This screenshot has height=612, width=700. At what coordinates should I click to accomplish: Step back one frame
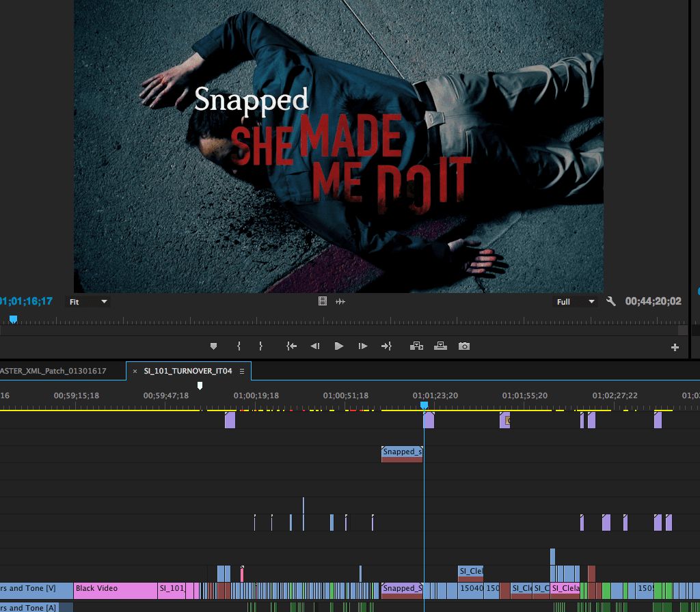pos(315,346)
